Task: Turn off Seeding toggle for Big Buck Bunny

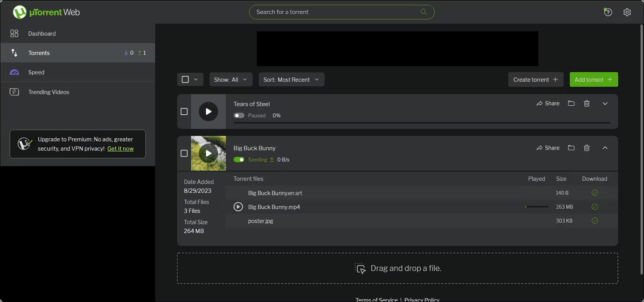Action: pos(239,160)
